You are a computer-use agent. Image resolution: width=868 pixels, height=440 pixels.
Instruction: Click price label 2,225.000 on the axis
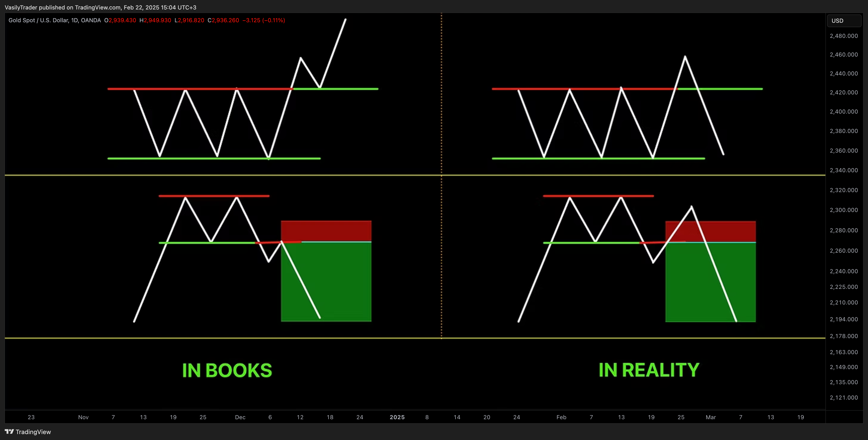pyautogui.click(x=844, y=287)
